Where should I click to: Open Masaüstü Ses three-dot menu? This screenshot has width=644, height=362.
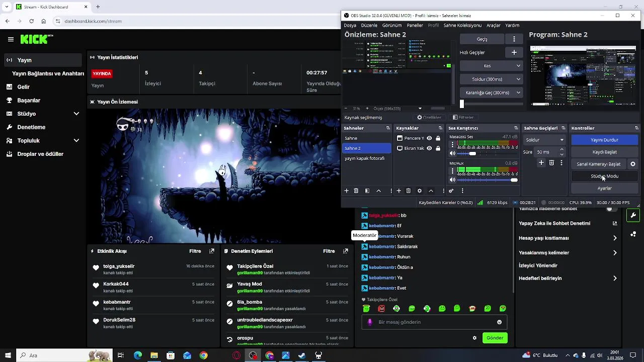(452, 145)
